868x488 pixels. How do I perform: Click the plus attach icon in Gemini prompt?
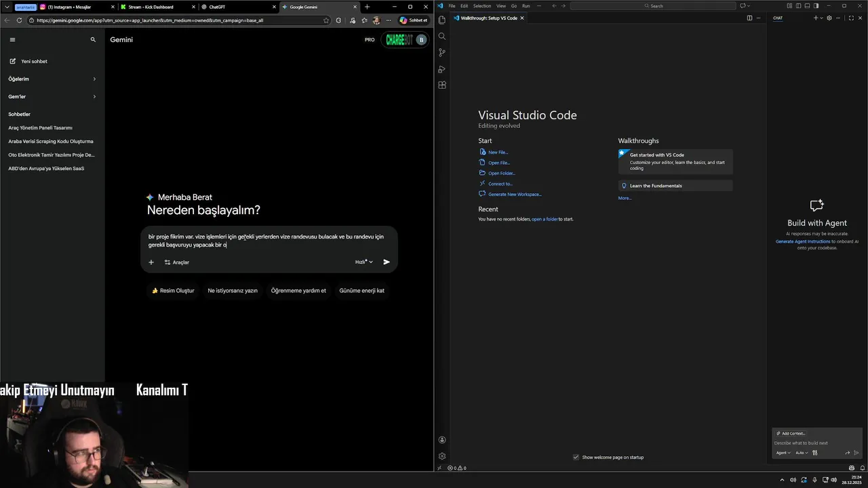(151, 262)
